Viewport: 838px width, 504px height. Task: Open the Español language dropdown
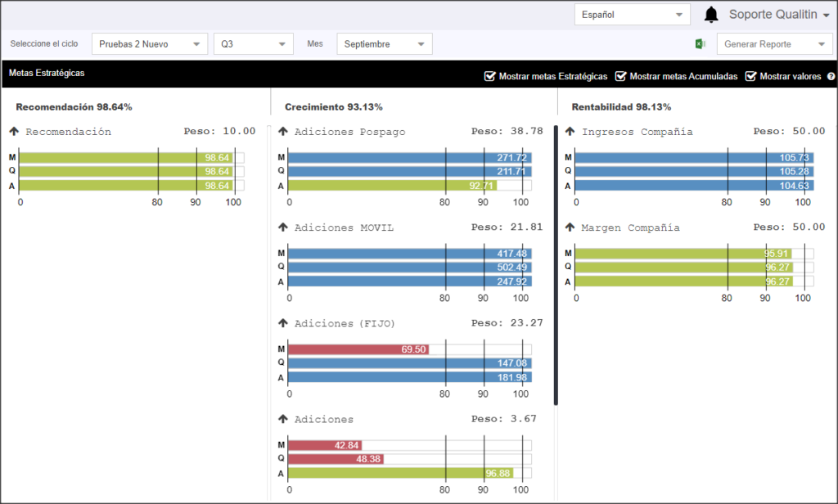click(x=633, y=15)
